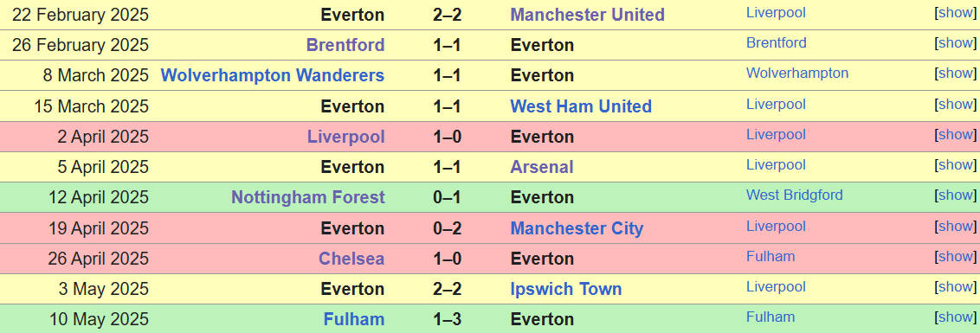Screen dimensions: 980x333
Task: Show details for the Everton vs West Ham match
Action: coord(956,104)
